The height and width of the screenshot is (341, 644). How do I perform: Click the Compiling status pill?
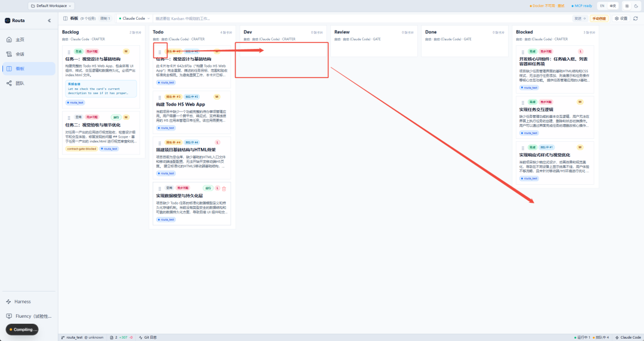(22, 330)
